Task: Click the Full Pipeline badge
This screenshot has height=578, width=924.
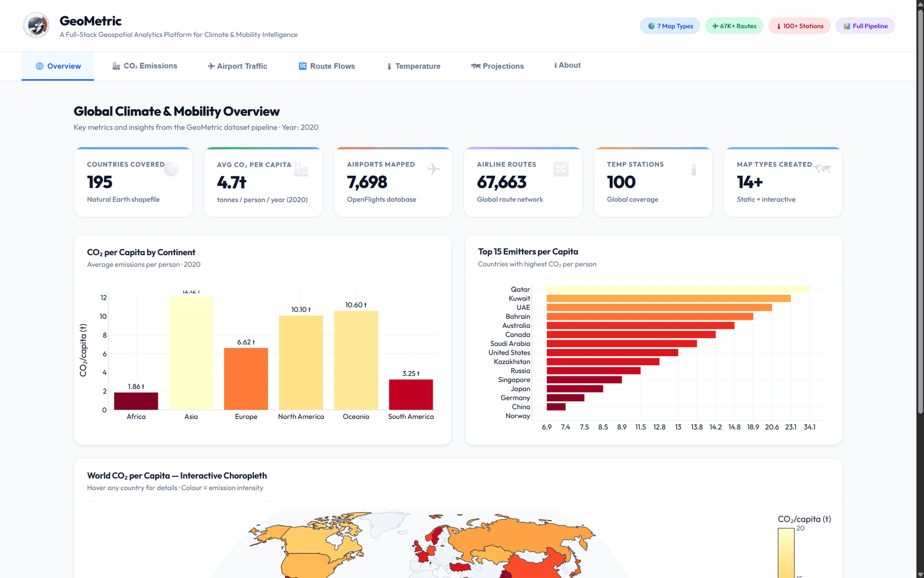Action: (x=865, y=26)
